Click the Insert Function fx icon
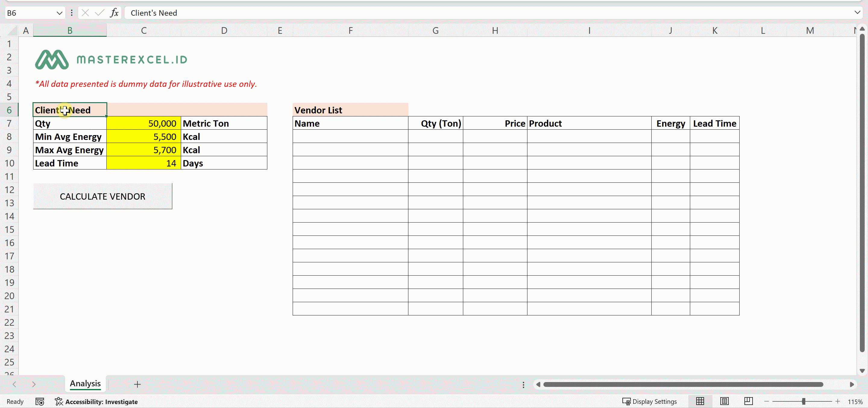This screenshot has height=408, width=868. pos(114,13)
